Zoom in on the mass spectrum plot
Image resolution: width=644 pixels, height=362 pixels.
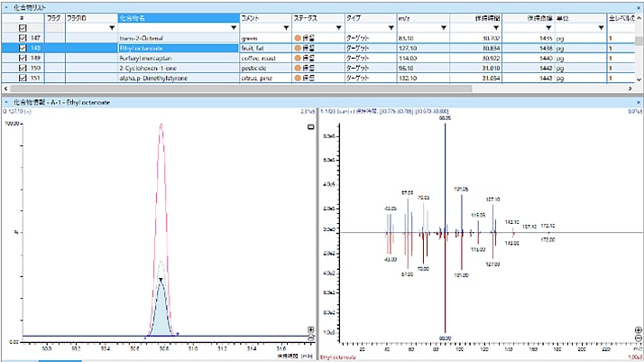point(639,330)
